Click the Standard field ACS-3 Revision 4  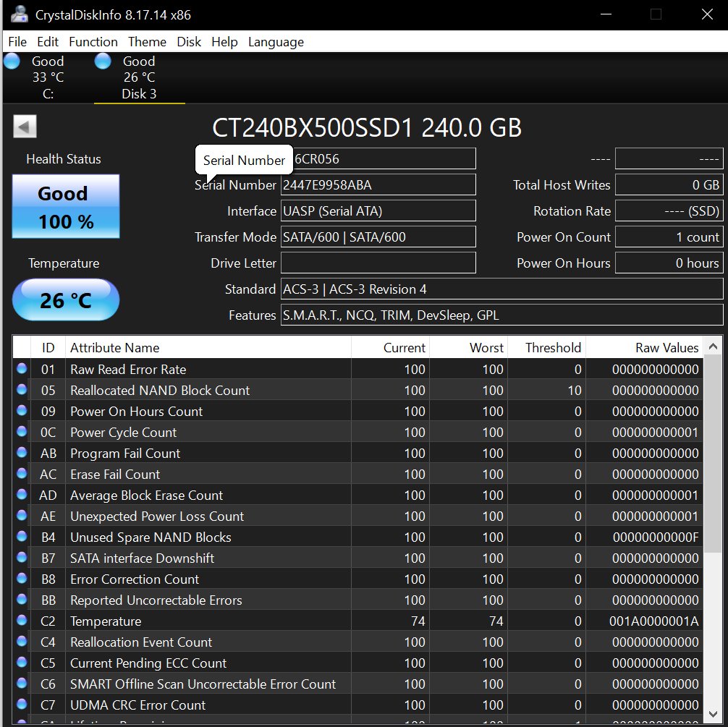[x=502, y=289]
